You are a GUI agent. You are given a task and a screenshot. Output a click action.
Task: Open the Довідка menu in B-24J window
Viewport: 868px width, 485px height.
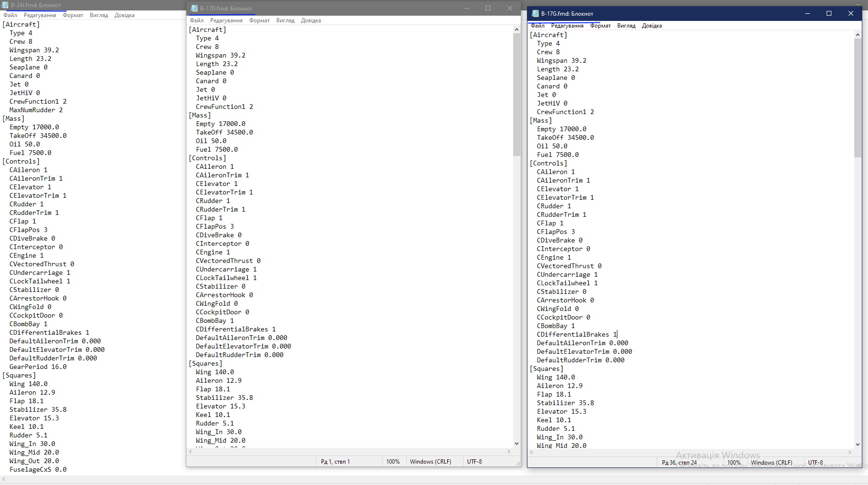pos(124,15)
